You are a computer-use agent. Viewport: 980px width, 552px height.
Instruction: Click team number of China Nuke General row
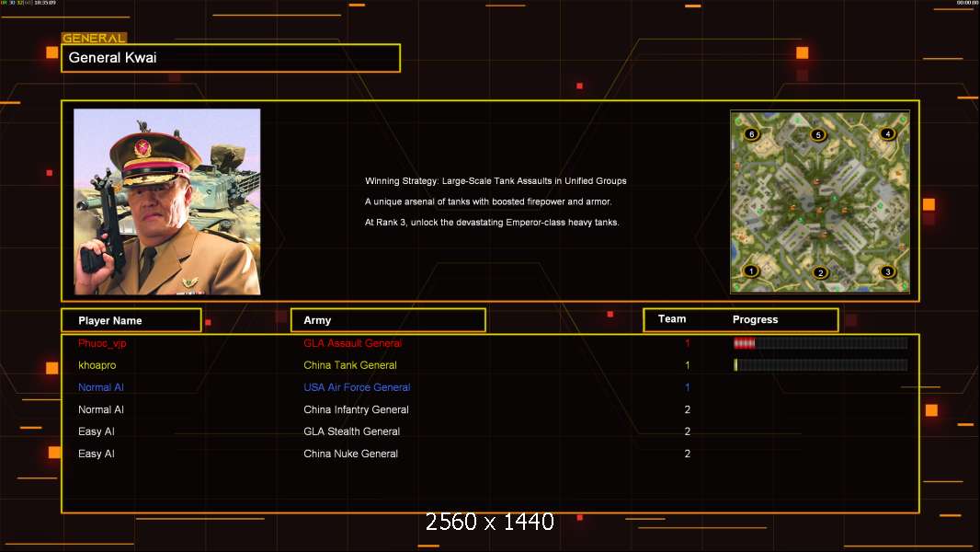pyautogui.click(x=687, y=454)
